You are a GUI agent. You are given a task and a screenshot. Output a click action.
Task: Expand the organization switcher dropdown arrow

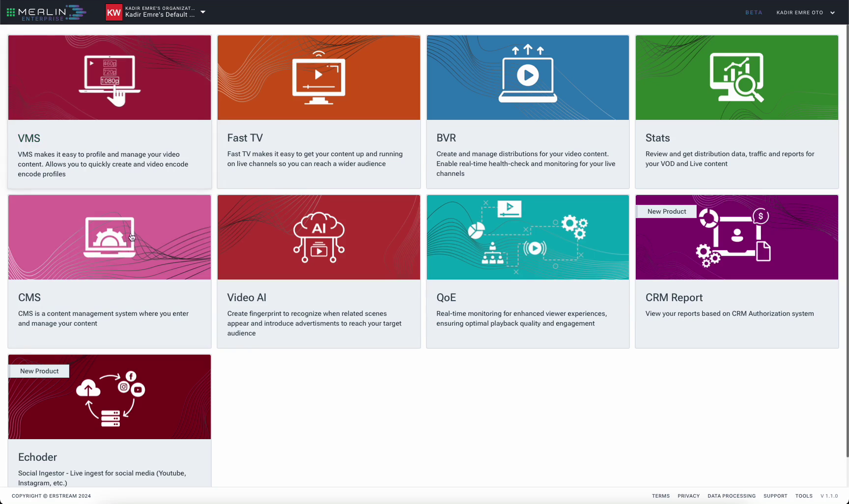203,12
